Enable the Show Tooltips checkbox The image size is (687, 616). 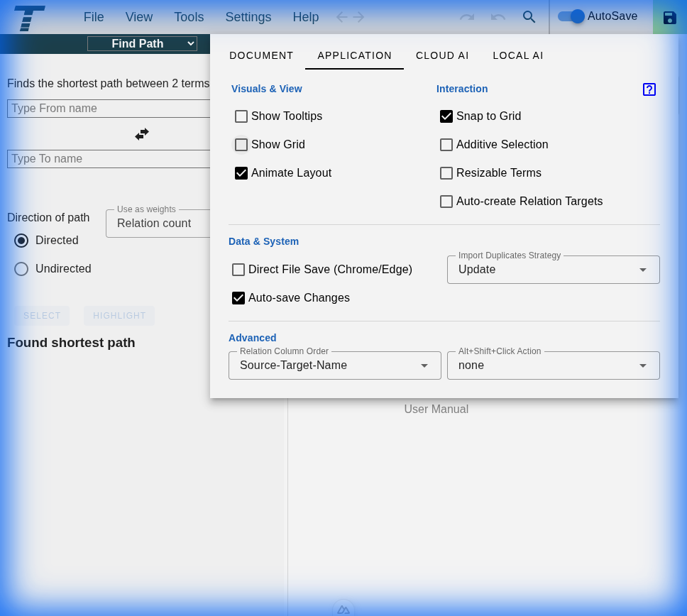coord(241,116)
